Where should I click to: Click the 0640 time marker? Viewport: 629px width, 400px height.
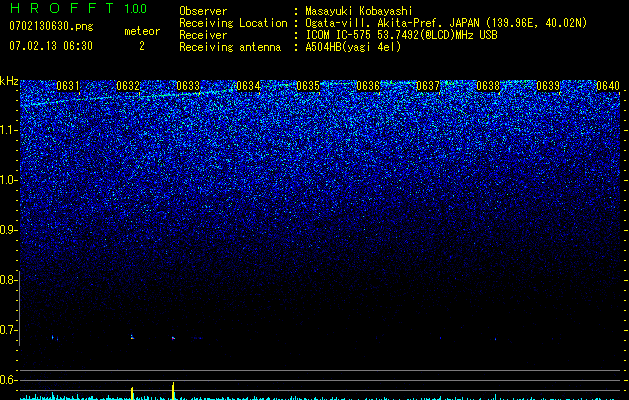coord(608,86)
